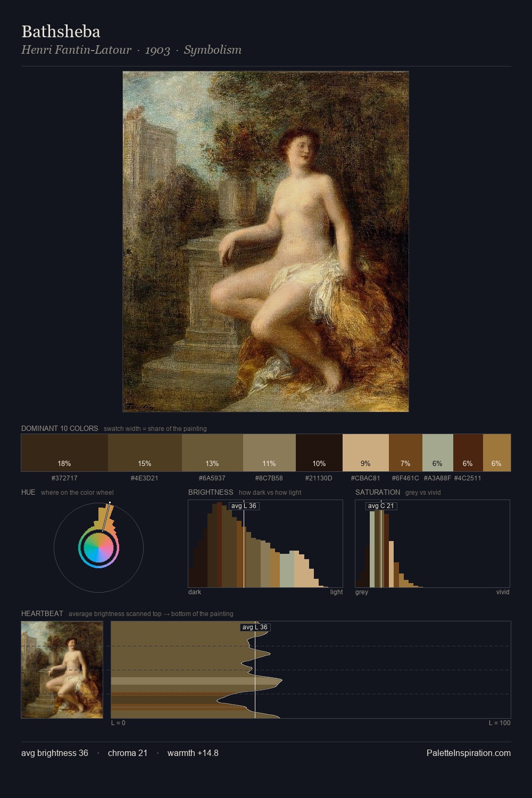Click the 'grey' axis label under Saturation

362,592
